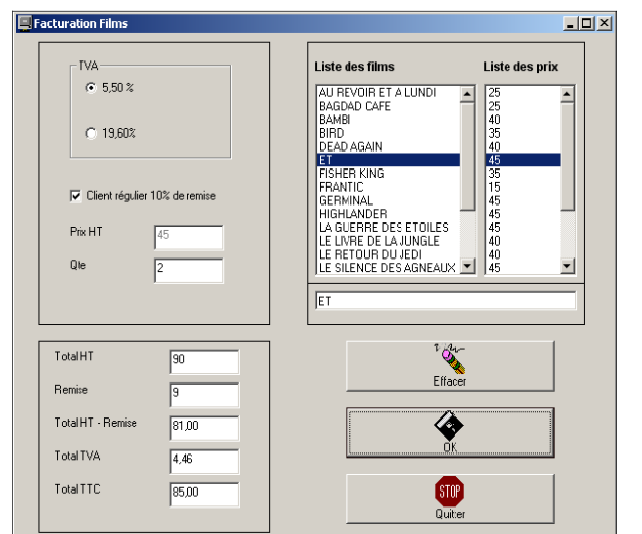The image size is (642, 534).
Task: Click the eraser icon on Effacer button
Action: [450, 358]
